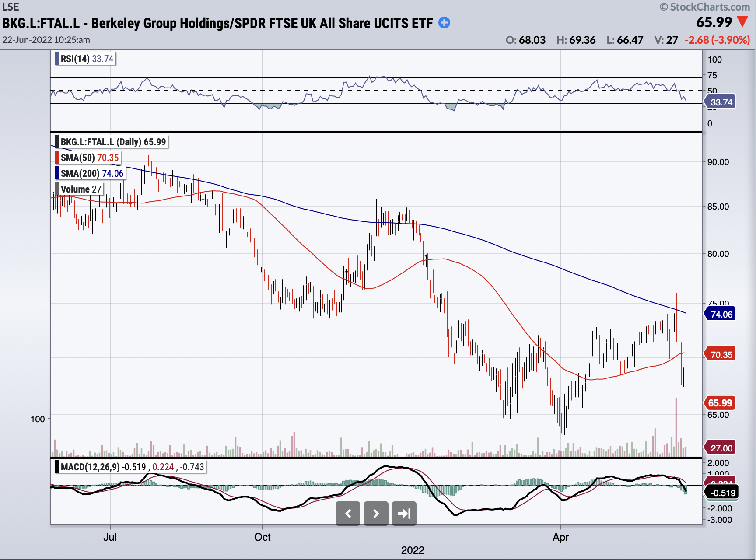The width and height of the screenshot is (756, 560).
Task: Click the H: 69.36 high value
Action: [576, 40]
